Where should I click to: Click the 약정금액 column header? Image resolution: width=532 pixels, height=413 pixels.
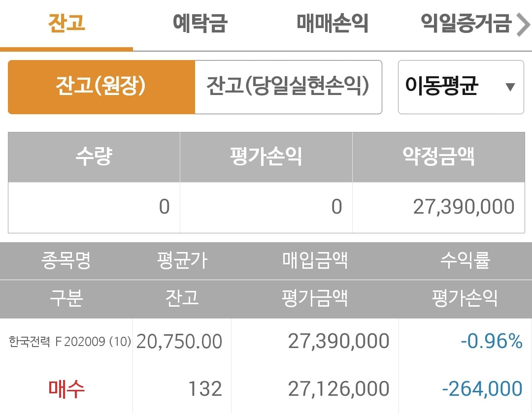441,157
